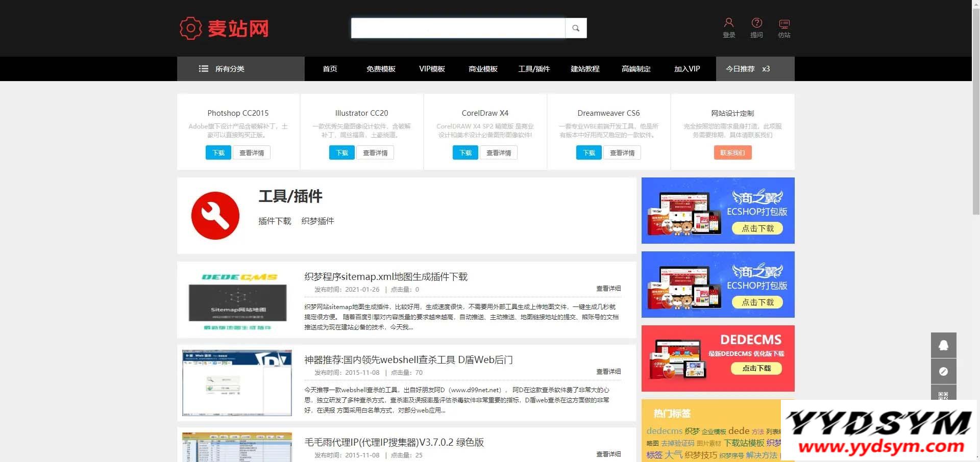980x462 pixels.
Task: Select the 今日推荐 x3 tab
Action: tap(748, 69)
